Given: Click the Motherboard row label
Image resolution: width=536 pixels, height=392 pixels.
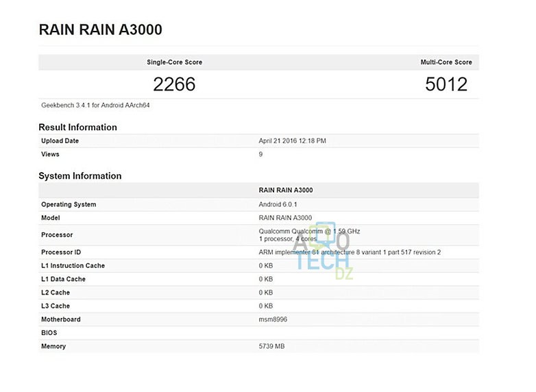Looking at the screenshot, I should pyautogui.click(x=61, y=319).
